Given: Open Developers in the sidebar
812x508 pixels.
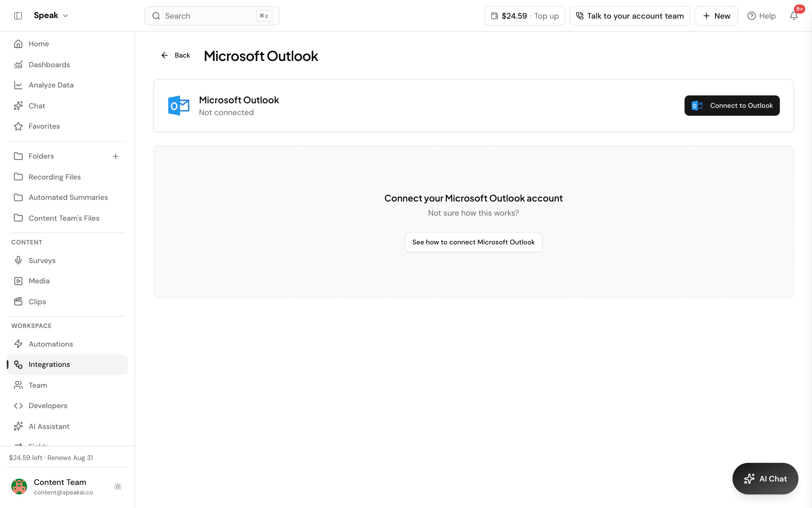Looking at the screenshot, I should tap(67, 406).
